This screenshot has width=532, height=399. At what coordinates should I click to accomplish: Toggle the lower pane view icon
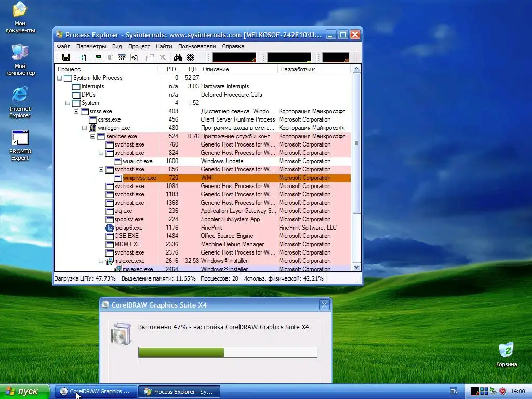click(122, 57)
